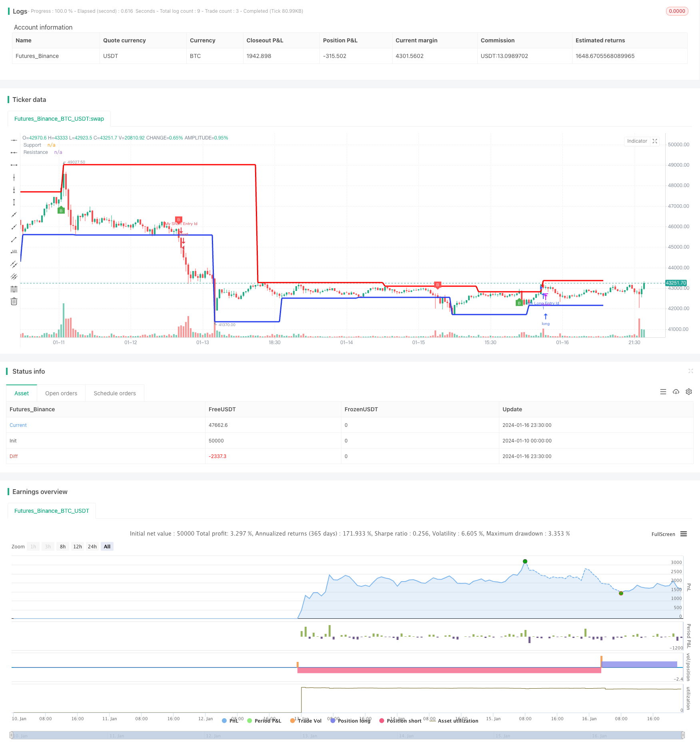
Task: Select the trend line segment drawing tool
Action: [x=14, y=239]
